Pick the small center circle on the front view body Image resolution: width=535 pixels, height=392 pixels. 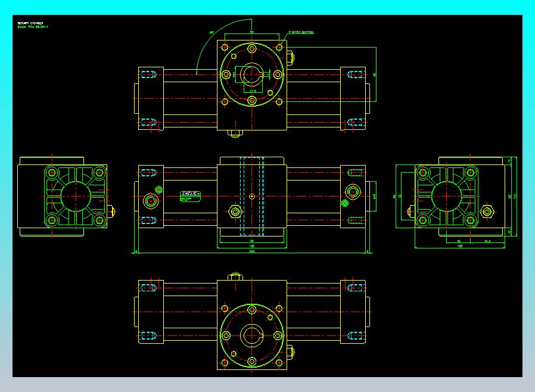point(252,196)
